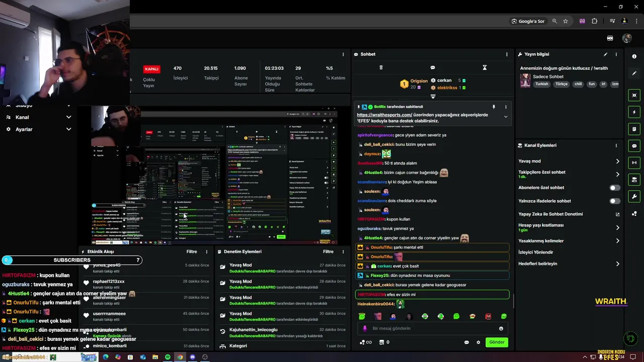Click the chat clear trash icon
Image resolution: width=644 pixels, height=362 pixels.
[x=381, y=67]
